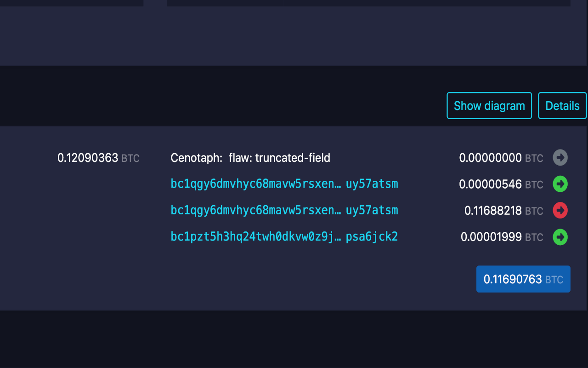The height and width of the screenshot is (368, 588).
Task: Open the Details view
Action: (562, 105)
